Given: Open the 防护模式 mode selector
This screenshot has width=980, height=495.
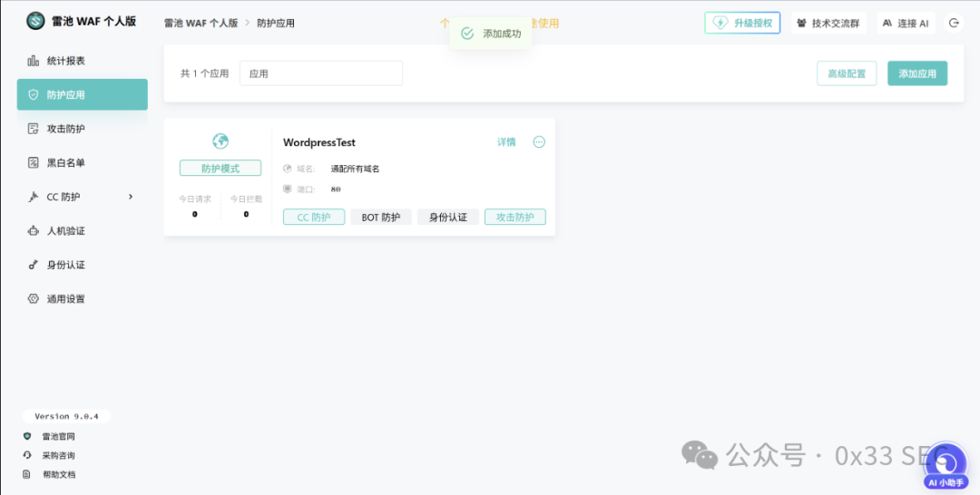Looking at the screenshot, I should [220, 169].
